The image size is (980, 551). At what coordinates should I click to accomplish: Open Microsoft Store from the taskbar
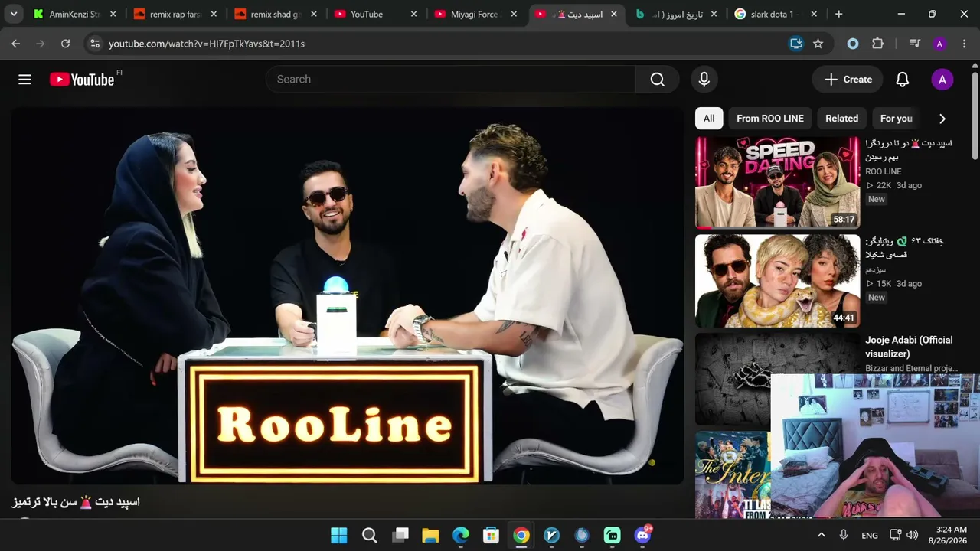coord(491,535)
